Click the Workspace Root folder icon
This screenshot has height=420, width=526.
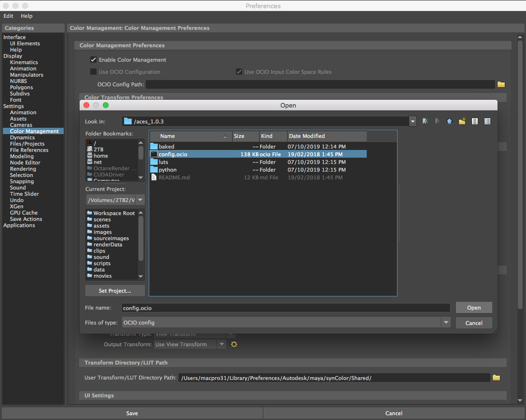tap(90, 213)
